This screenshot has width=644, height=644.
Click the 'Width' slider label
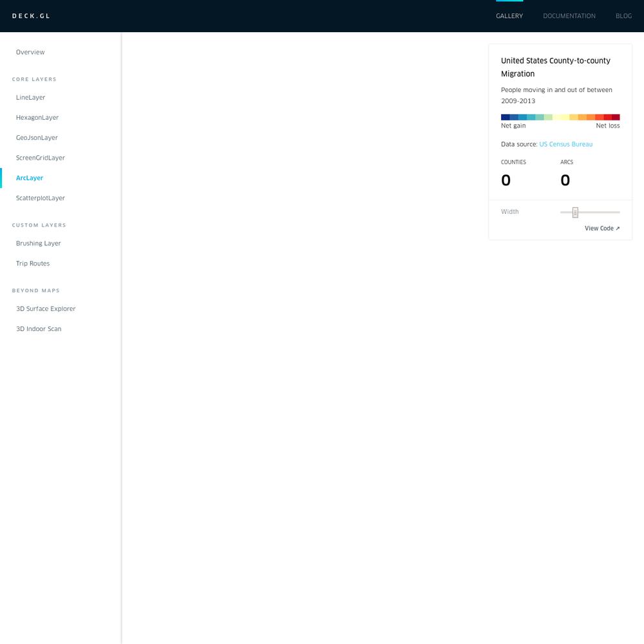(509, 211)
